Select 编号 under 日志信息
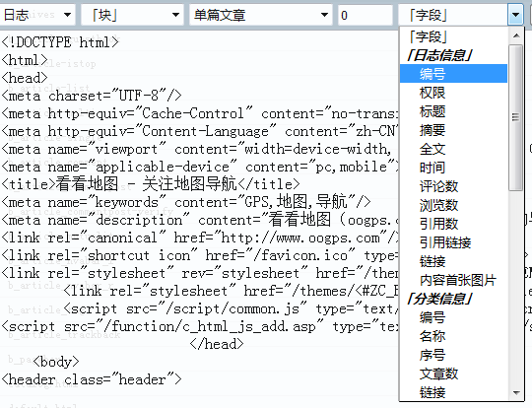Screen dimensions: 532x408 point(453,74)
